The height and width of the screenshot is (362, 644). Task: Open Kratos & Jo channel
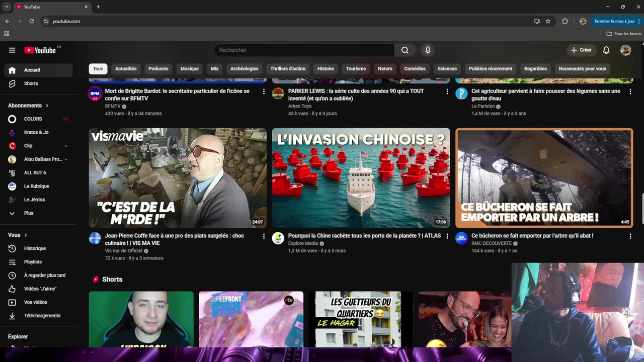click(38, 132)
